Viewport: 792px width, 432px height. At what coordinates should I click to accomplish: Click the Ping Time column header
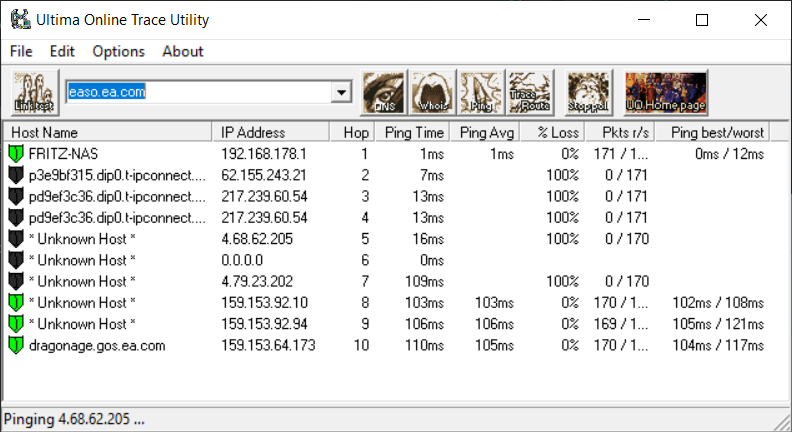click(413, 132)
